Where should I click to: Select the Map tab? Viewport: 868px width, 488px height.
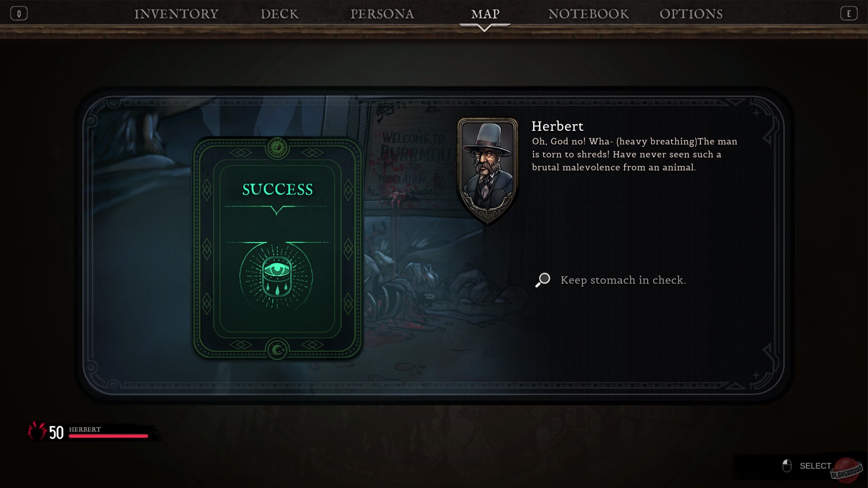tap(485, 14)
